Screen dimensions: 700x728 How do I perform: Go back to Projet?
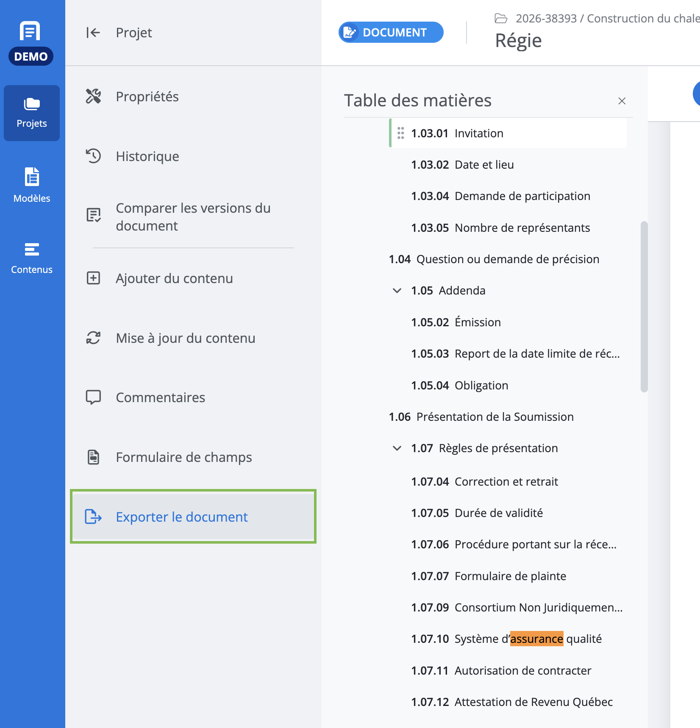click(134, 33)
